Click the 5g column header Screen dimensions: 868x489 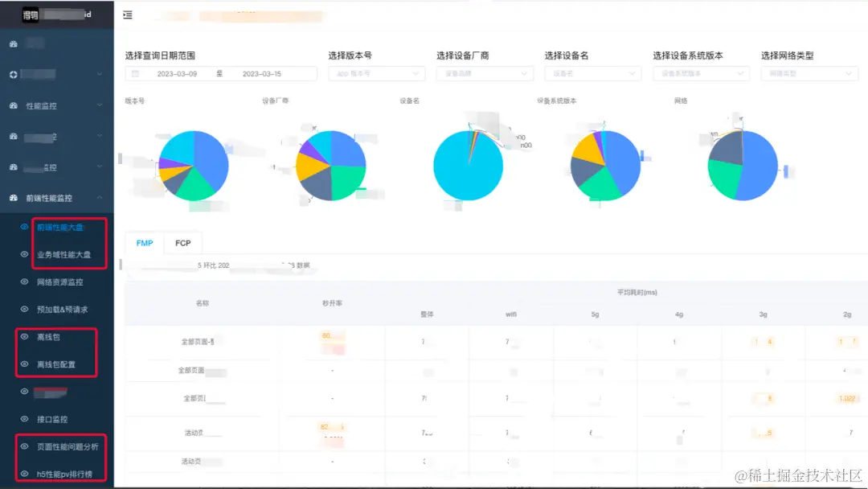595,314
